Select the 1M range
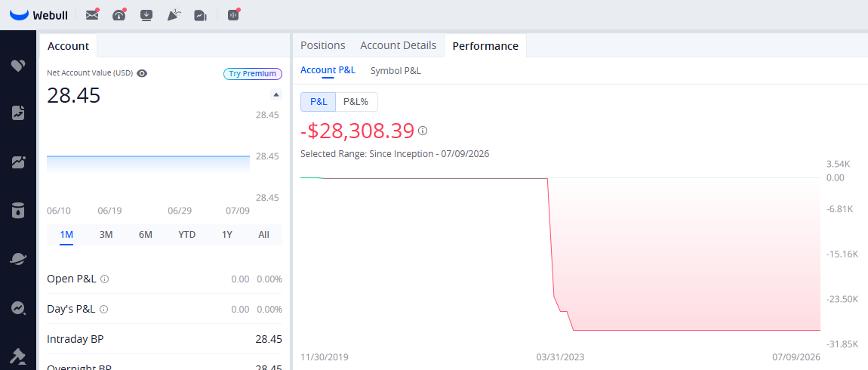Image resolution: width=868 pixels, height=370 pixels. (x=66, y=235)
